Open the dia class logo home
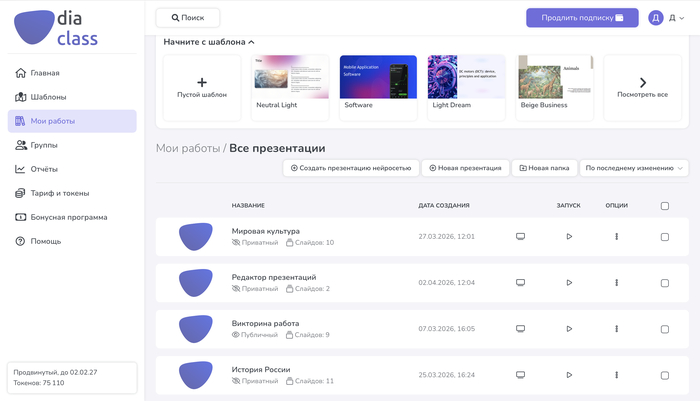700x401 pixels. (x=56, y=28)
